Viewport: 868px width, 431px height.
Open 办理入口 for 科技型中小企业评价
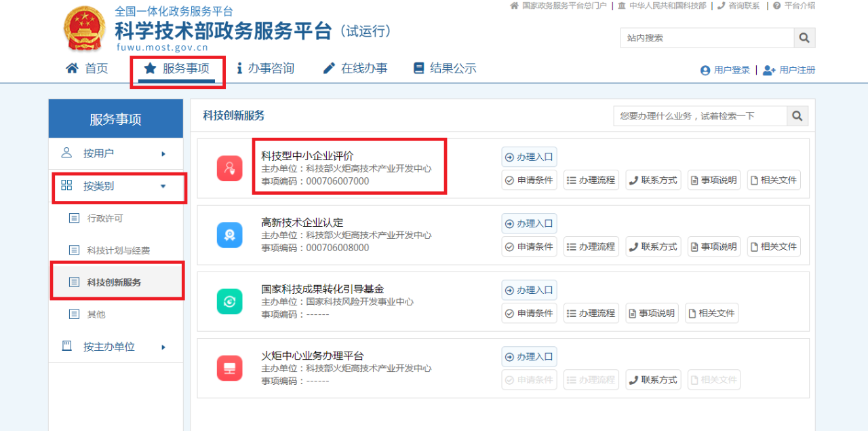(529, 157)
